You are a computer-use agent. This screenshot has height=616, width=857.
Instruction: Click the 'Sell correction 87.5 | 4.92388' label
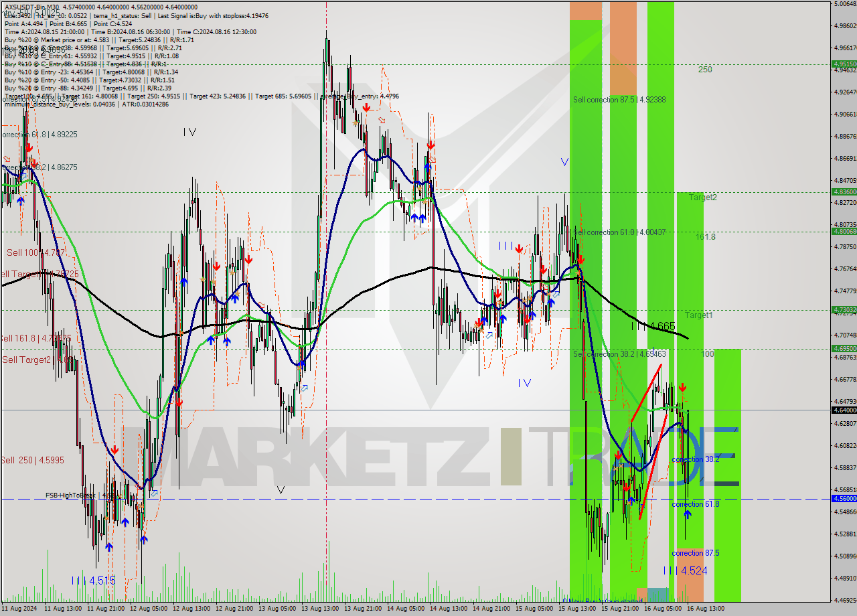tap(619, 100)
